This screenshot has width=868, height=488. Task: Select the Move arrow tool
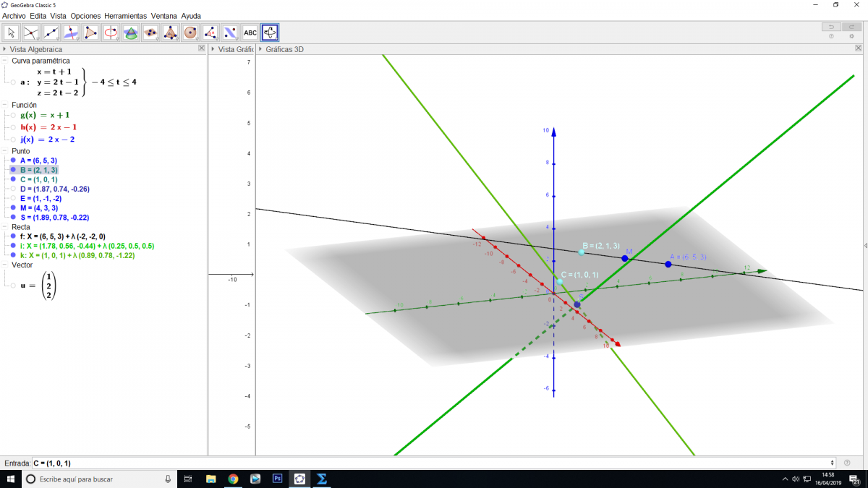click(x=12, y=33)
